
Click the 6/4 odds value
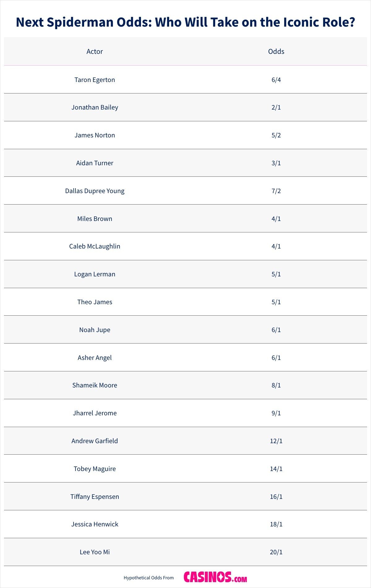pyautogui.click(x=276, y=80)
